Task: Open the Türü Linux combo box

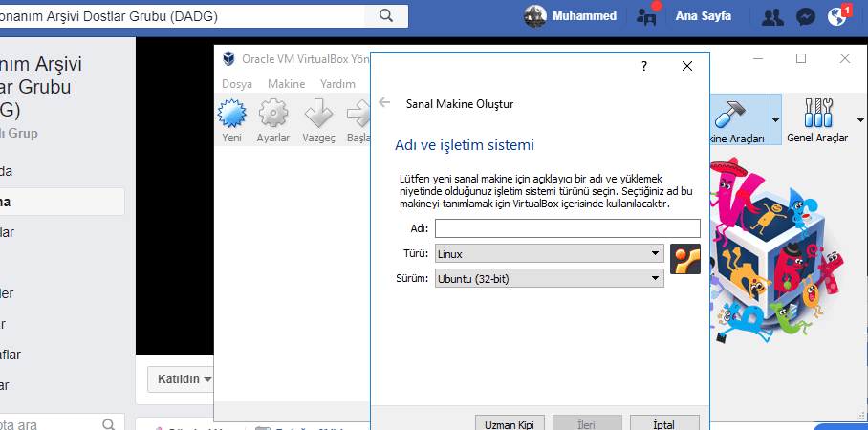Action: pyautogui.click(x=549, y=254)
